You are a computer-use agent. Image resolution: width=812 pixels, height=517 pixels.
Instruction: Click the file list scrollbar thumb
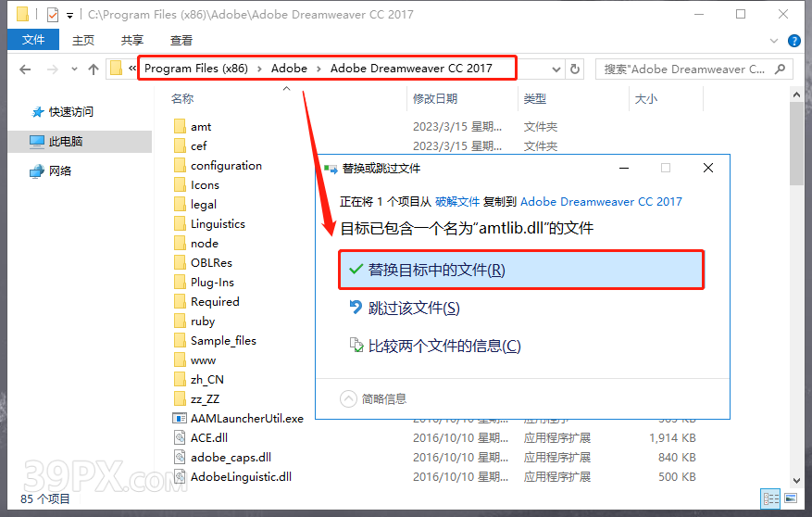coord(796,144)
